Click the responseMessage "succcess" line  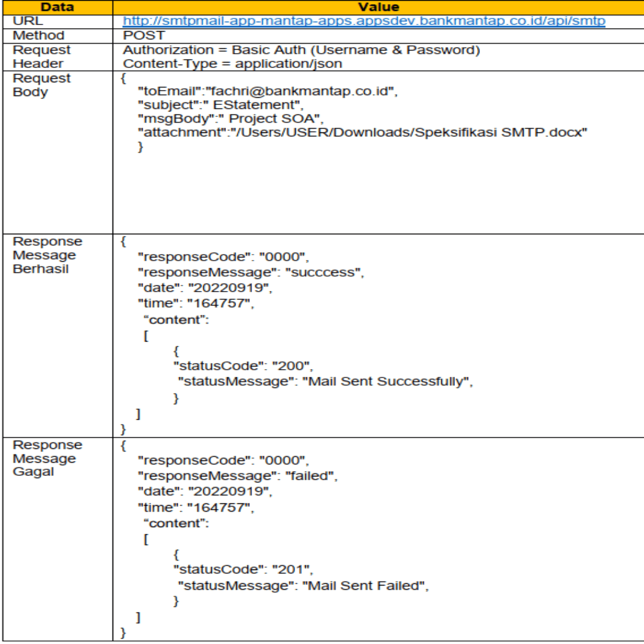(x=250, y=273)
